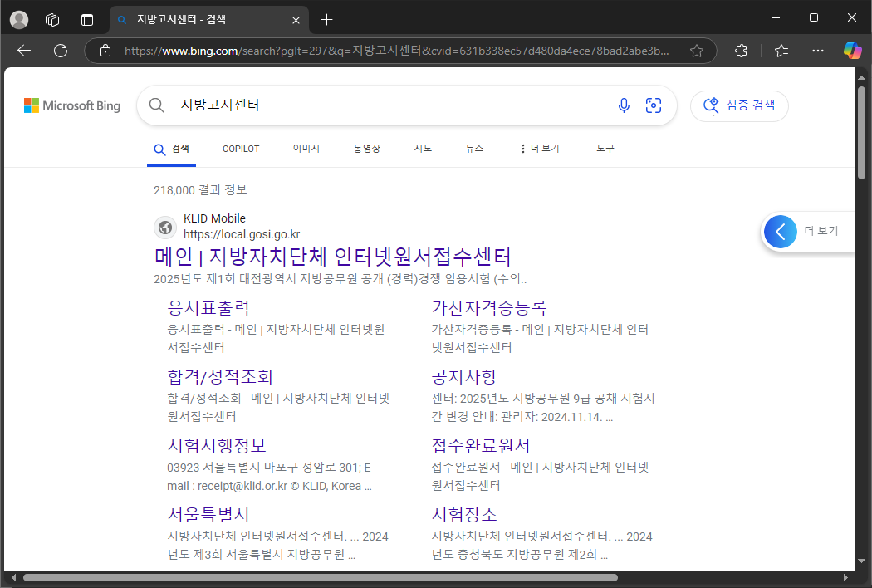Switch to the 지도 tab

[x=423, y=149]
